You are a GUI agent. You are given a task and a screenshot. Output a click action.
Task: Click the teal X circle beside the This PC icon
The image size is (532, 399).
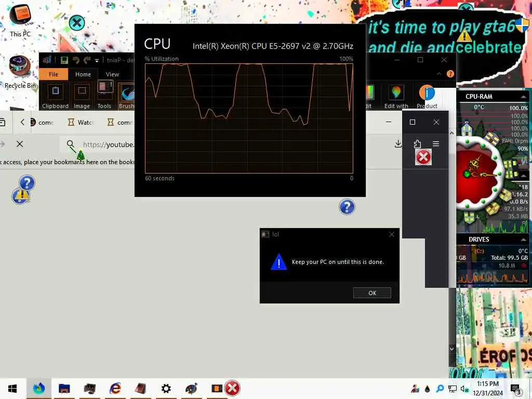point(77,23)
